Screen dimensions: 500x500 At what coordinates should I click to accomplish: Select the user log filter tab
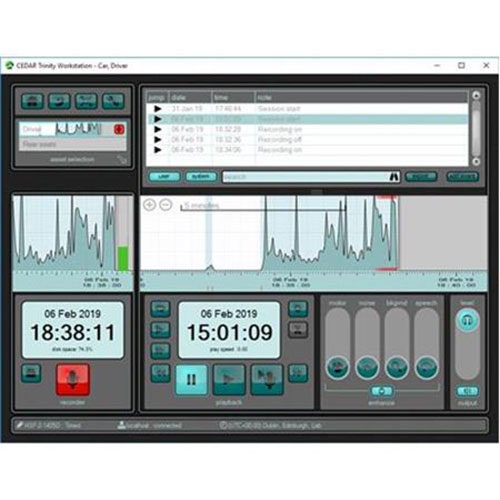(x=164, y=176)
